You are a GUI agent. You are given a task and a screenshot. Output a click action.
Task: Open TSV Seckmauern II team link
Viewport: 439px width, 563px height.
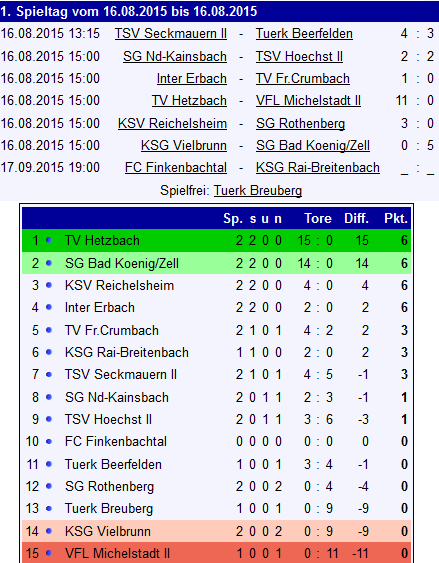[171, 34]
